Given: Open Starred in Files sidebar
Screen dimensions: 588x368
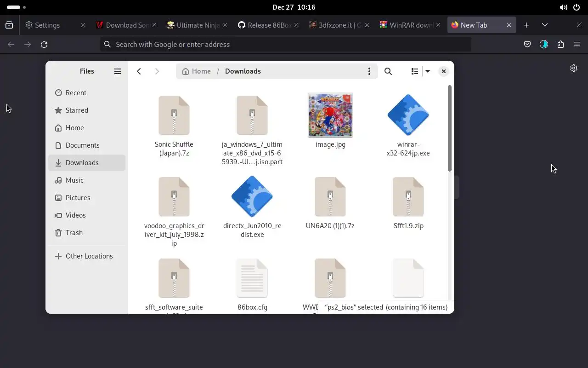Looking at the screenshot, I should (x=86, y=110).
